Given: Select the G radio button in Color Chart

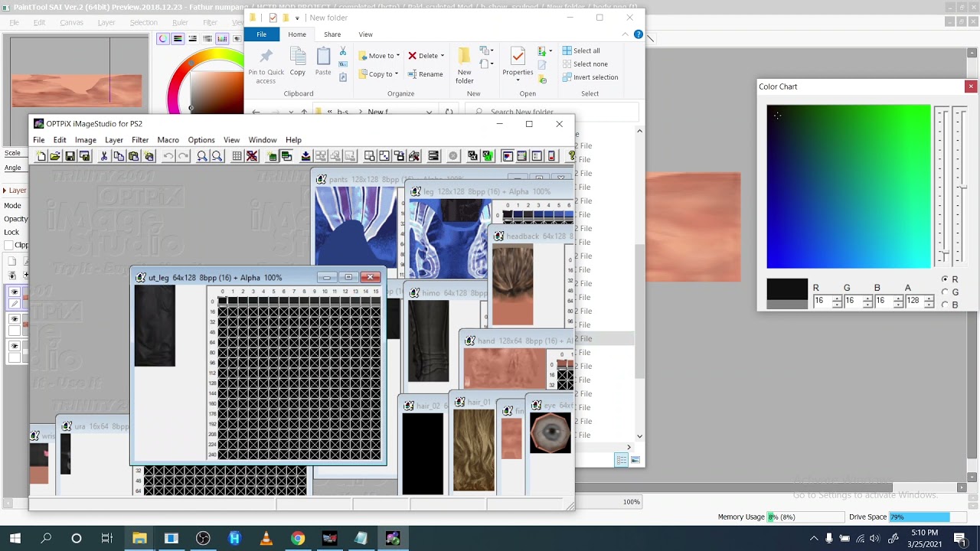Looking at the screenshot, I should point(945,292).
